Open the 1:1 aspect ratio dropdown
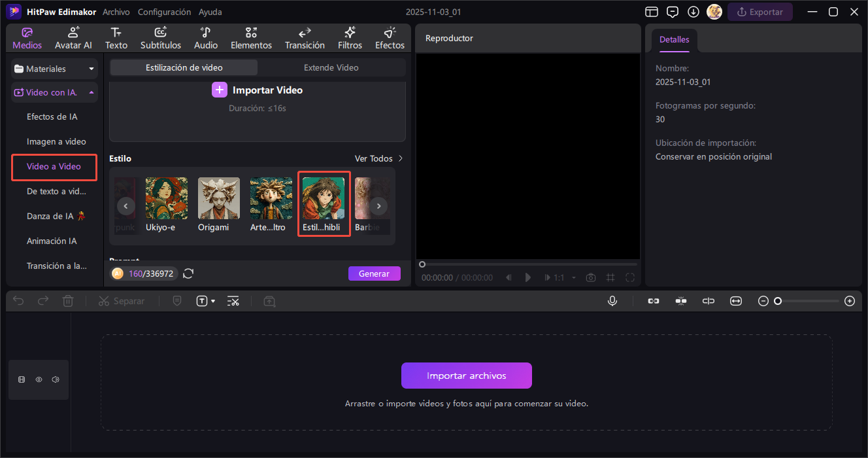Screen dimensions: 868x458 click(x=565, y=277)
